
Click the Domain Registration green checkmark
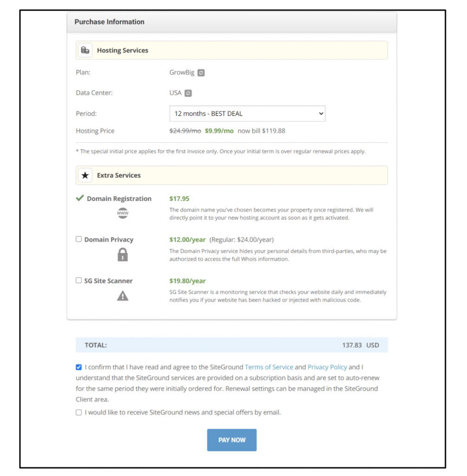pos(79,198)
